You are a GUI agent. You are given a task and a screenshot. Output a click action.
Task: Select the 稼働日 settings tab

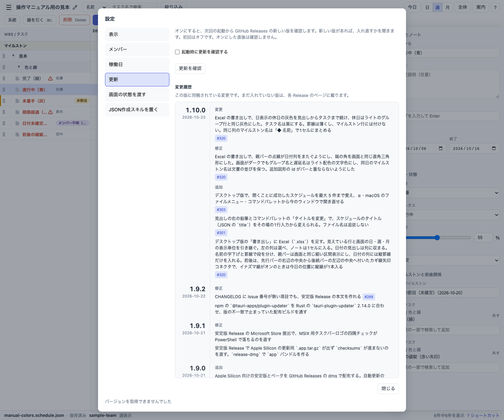[137, 64]
